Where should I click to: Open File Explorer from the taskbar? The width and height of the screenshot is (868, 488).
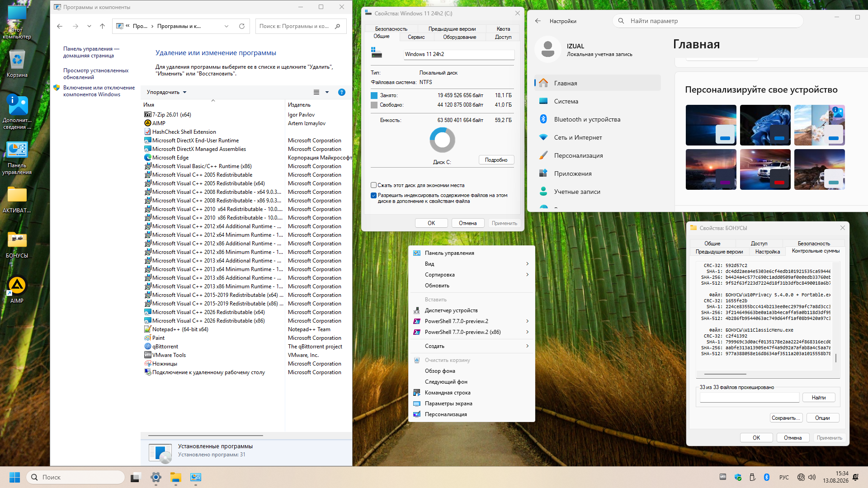[x=176, y=477]
